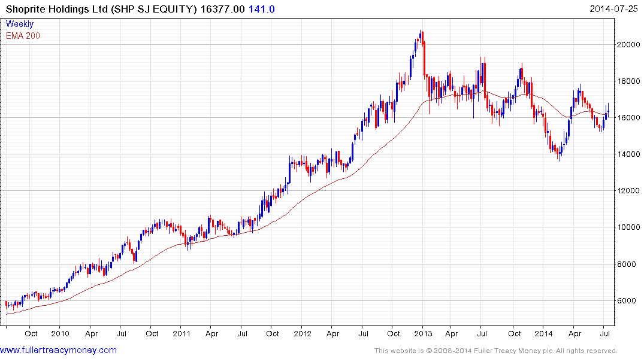Click the blue price change value 141.0
Image resolution: width=644 pixels, height=359 pixels.
tap(262, 9)
